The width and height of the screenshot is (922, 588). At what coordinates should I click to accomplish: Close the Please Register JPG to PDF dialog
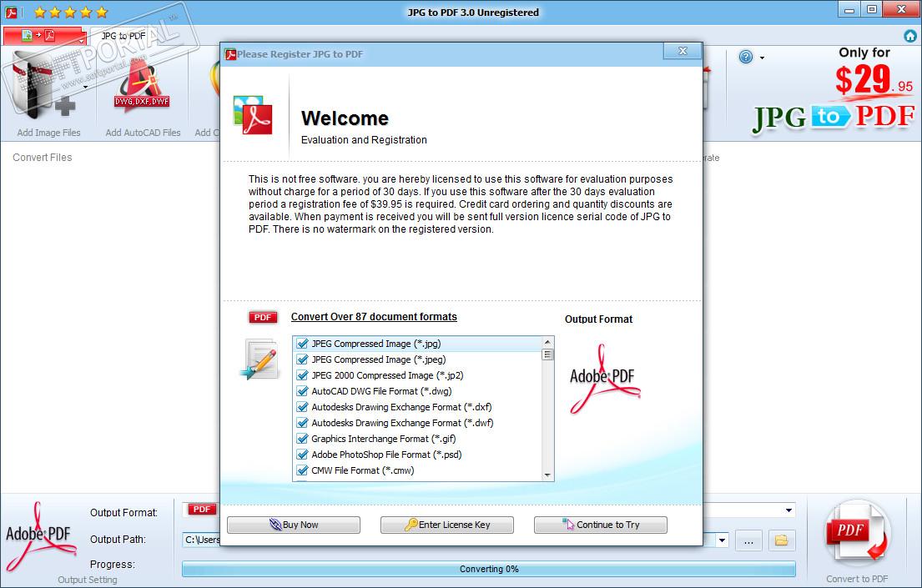pos(683,51)
